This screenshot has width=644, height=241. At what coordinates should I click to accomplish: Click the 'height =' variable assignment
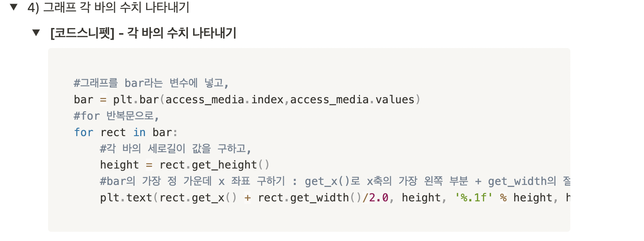pyautogui.click(x=126, y=165)
